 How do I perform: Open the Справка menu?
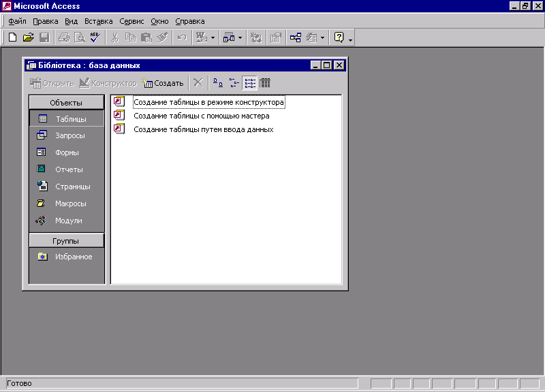coord(190,22)
